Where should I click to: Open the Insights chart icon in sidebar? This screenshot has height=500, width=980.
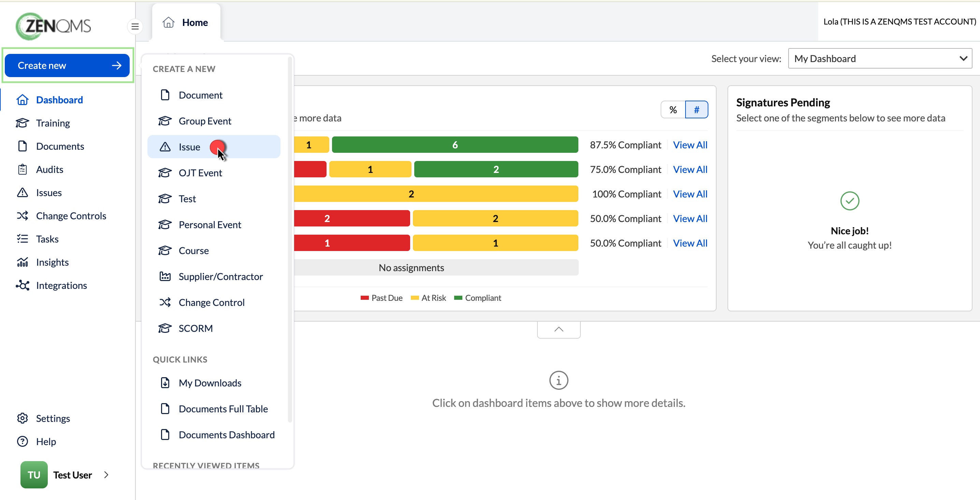point(23,262)
